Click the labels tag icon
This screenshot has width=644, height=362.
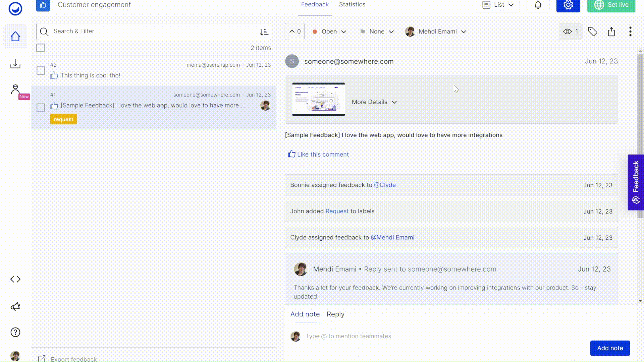[x=592, y=32]
